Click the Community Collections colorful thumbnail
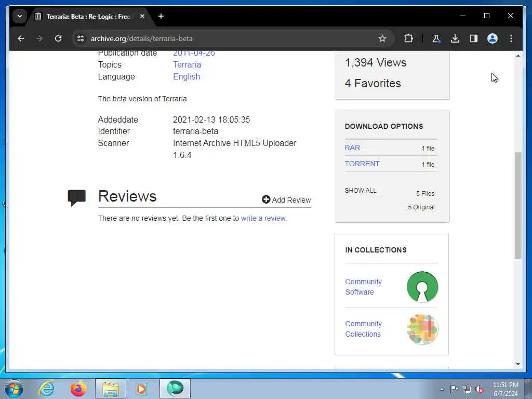 422,329
